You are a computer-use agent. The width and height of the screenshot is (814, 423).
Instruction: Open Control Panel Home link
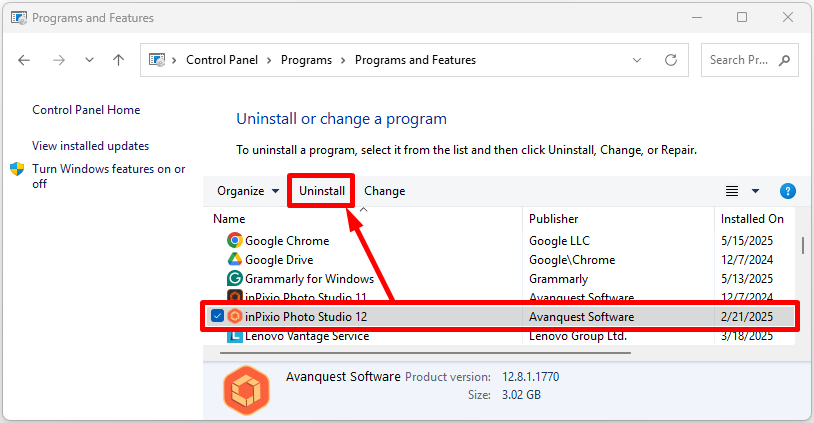(86, 110)
